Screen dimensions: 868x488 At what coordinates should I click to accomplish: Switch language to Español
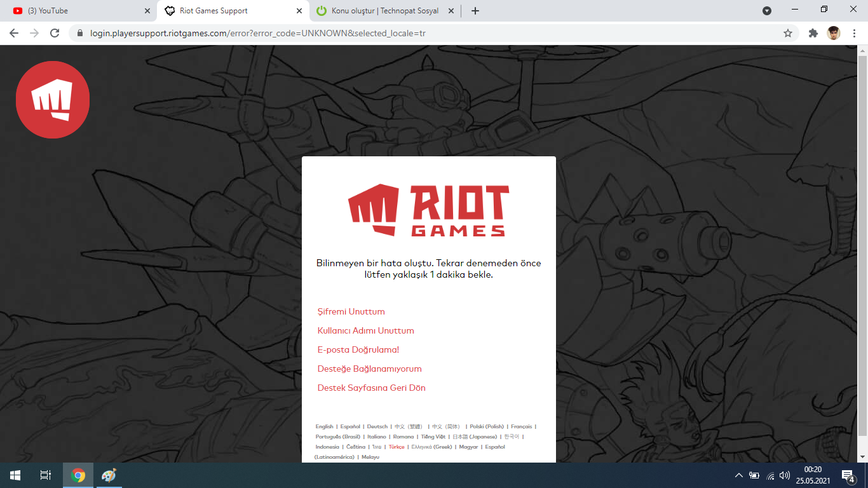(350, 427)
